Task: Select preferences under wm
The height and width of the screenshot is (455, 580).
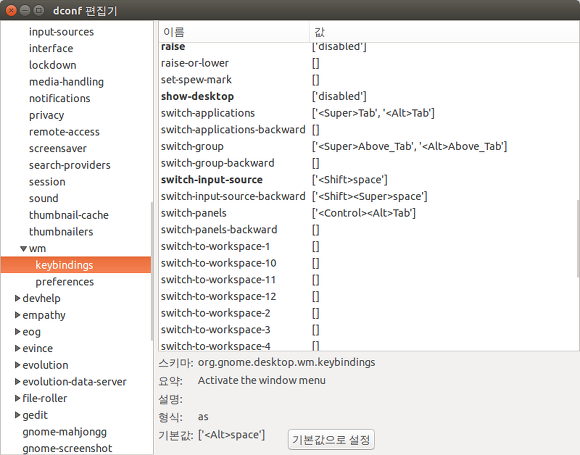Action: pyautogui.click(x=65, y=282)
